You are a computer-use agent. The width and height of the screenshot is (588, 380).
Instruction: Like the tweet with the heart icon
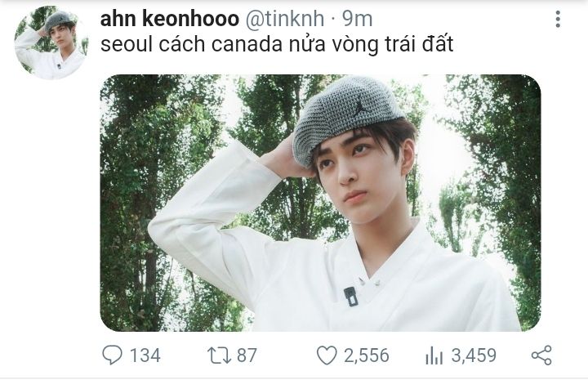327,355
